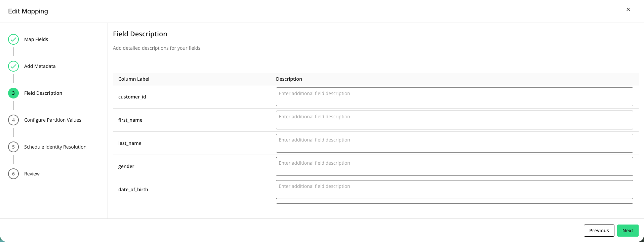Select the last_name column label
This screenshot has height=242, width=644.
tap(130, 143)
